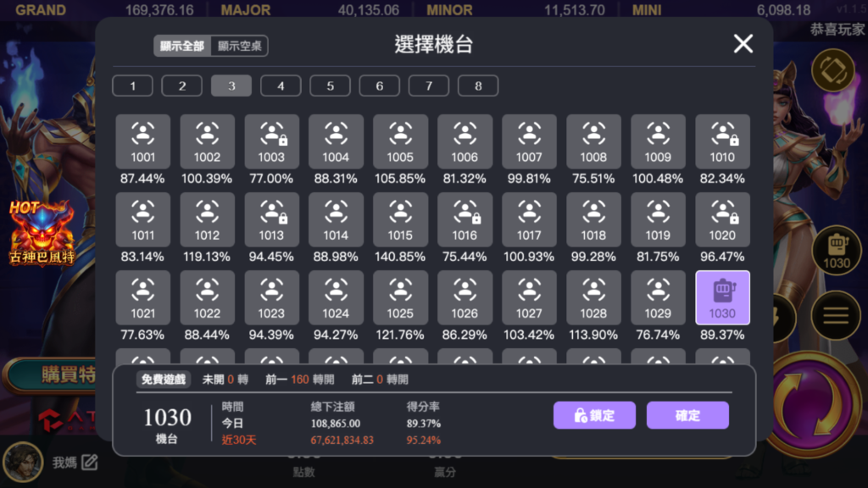Select machine 1005 with 105.85%

coord(400,141)
